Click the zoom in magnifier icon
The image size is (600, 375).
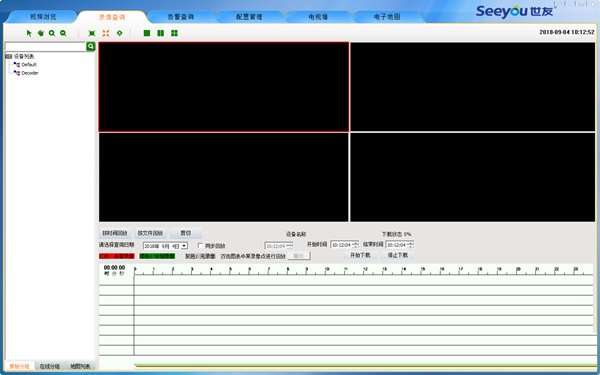[x=52, y=34]
